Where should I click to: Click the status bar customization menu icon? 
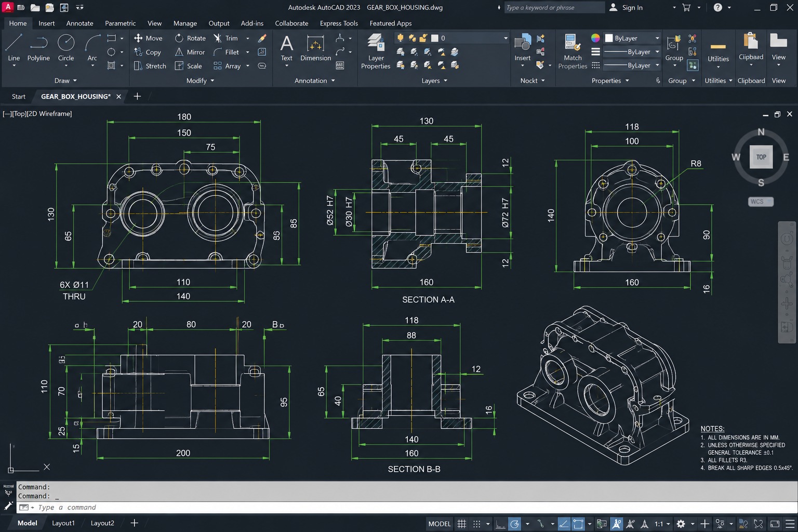(x=790, y=524)
